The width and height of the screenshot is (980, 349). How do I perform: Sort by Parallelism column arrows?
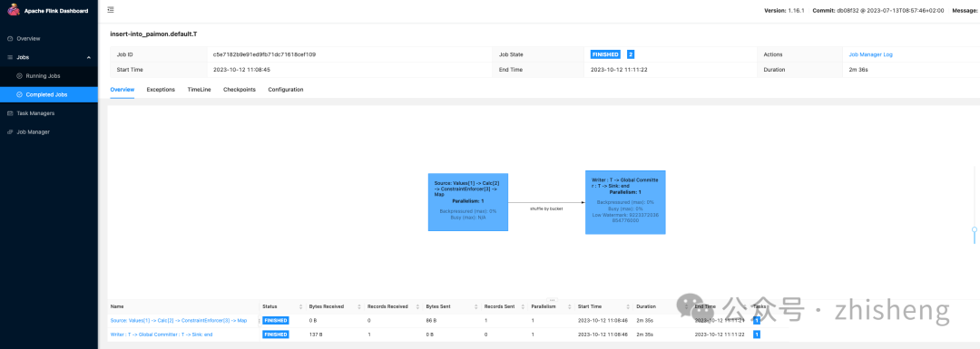coord(568,306)
